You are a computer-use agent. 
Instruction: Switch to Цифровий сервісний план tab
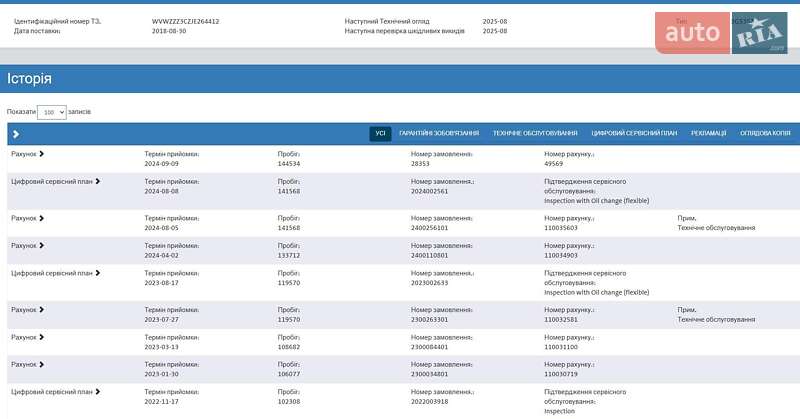(x=634, y=133)
